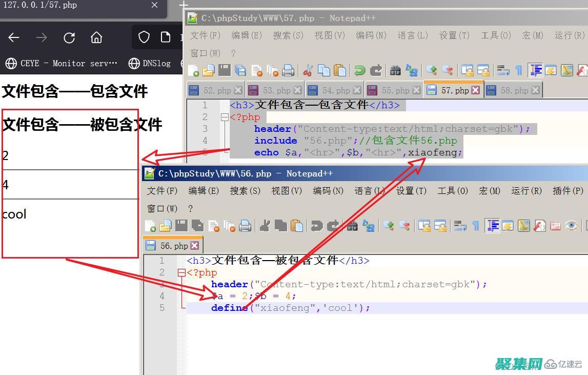Open the 设置(T) menu in Notepad++
Screen dimensions: 588x375
click(455, 35)
